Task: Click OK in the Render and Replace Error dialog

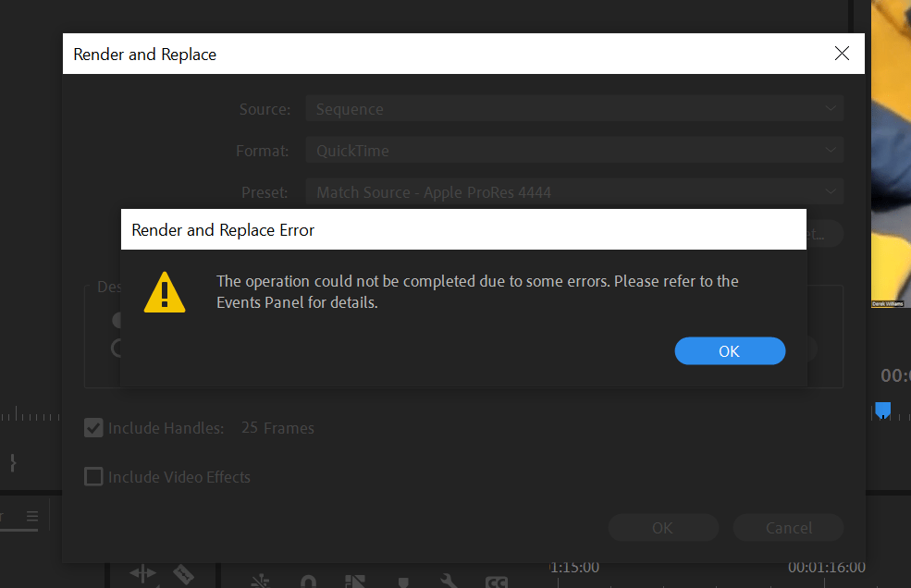Action: (730, 350)
